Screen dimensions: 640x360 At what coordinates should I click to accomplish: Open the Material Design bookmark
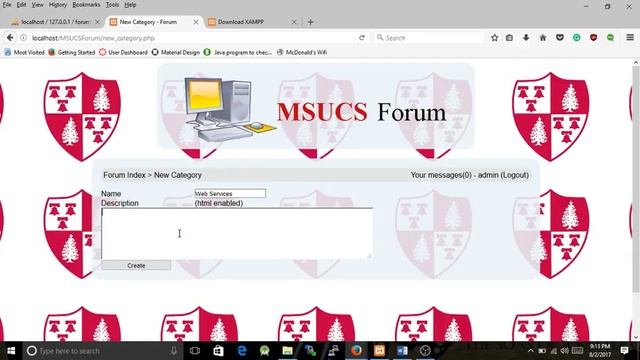point(176,52)
